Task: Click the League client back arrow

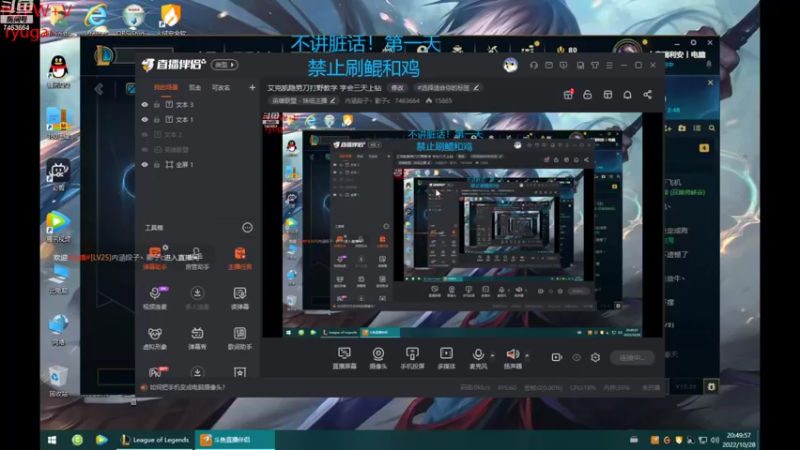Action: (99, 89)
